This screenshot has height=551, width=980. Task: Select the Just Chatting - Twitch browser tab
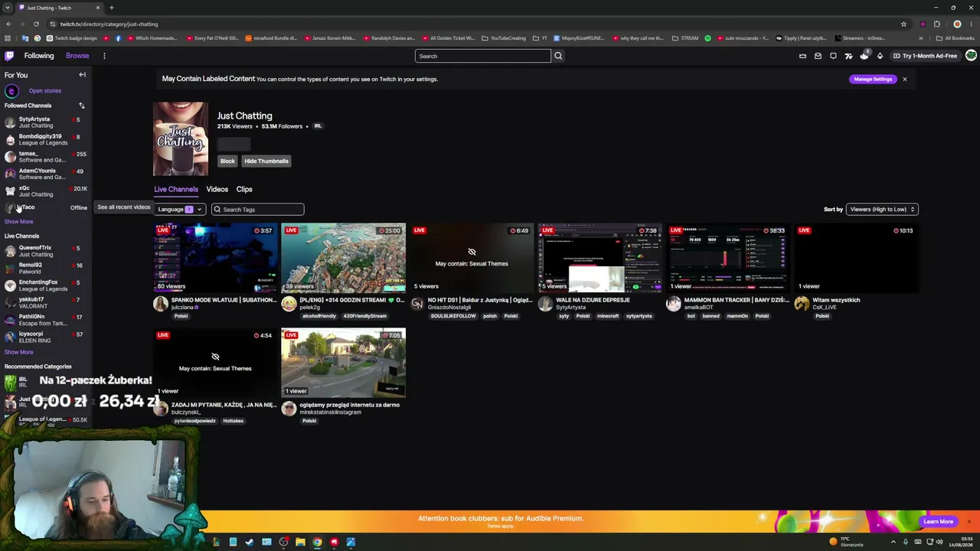[x=60, y=8]
